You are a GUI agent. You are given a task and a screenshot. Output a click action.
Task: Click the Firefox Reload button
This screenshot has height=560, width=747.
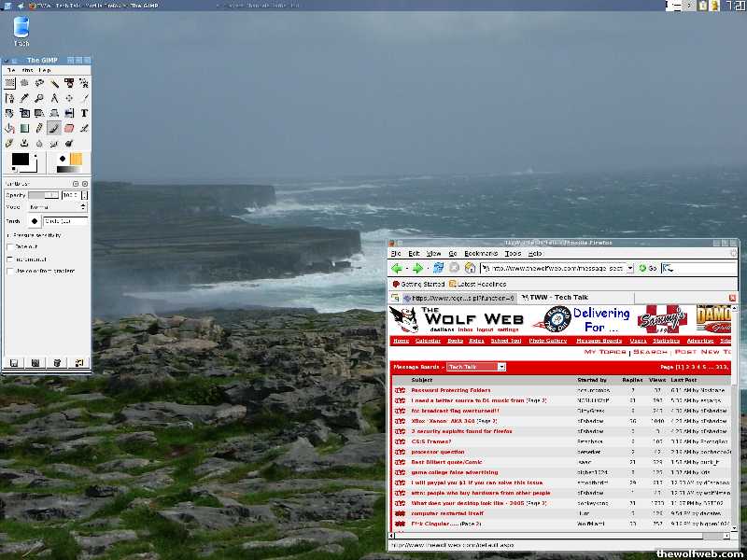coord(438,268)
